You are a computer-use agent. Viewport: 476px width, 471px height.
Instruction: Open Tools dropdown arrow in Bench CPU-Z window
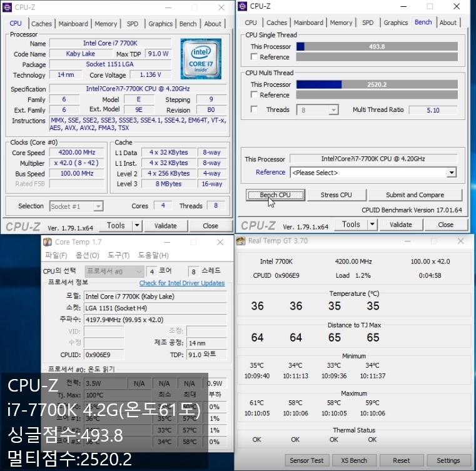coord(373,225)
